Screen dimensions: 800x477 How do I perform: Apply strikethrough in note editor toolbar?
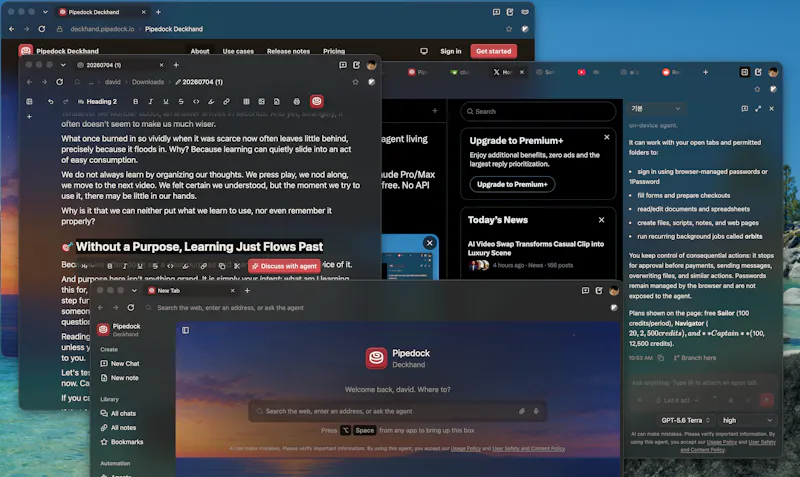coord(181,102)
